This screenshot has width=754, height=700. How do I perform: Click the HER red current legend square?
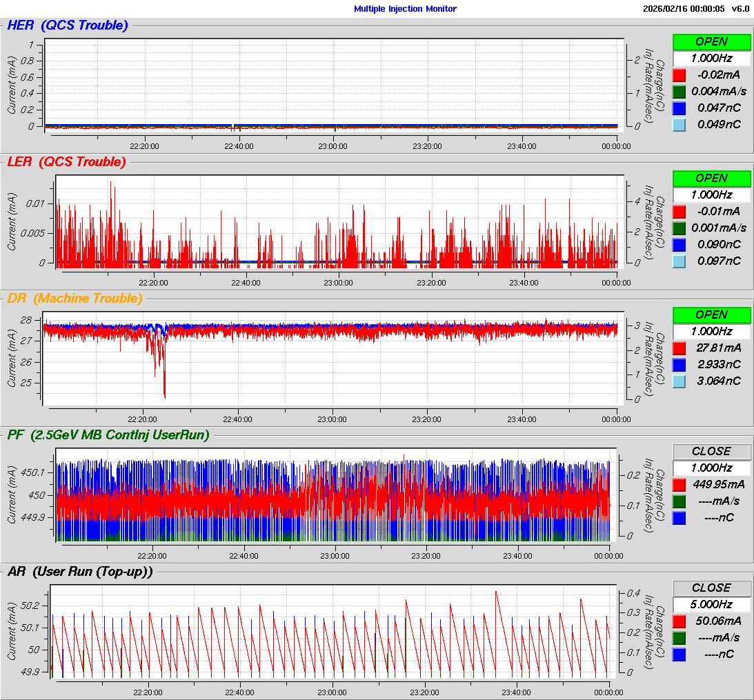679,75
